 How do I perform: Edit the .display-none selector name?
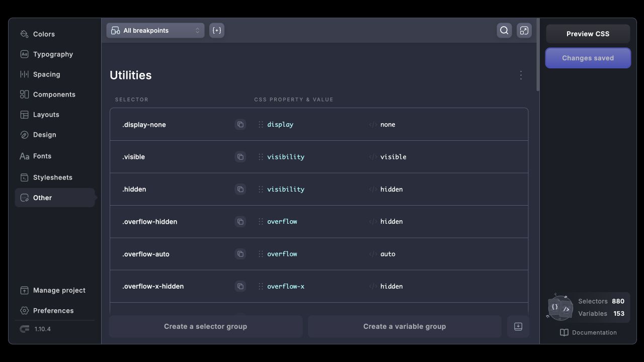(144, 125)
